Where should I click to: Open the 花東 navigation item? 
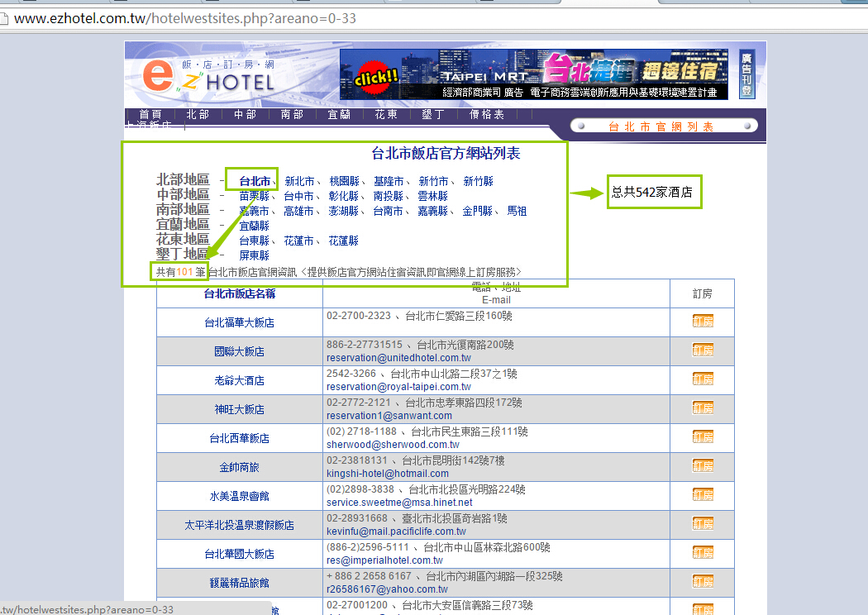386,114
